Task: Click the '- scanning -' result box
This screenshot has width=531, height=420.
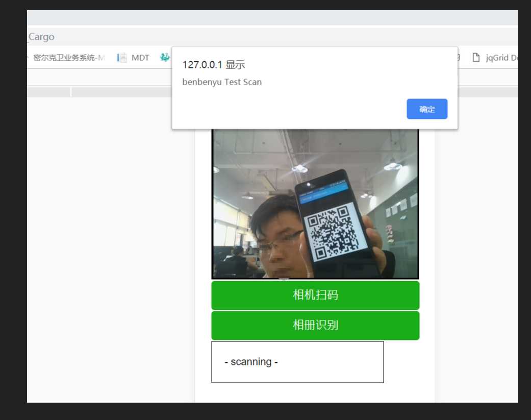Action: tap(297, 362)
